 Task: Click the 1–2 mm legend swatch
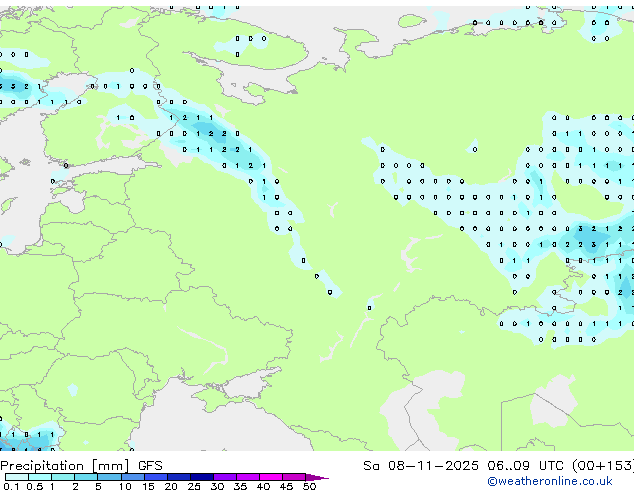coord(63,477)
